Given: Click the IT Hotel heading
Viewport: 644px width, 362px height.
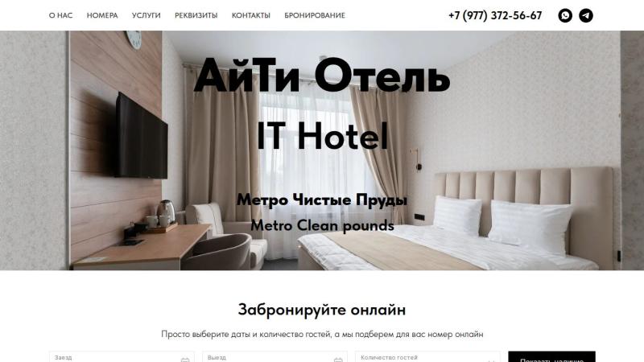Looking at the screenshot, I should [x=323, y=135].
